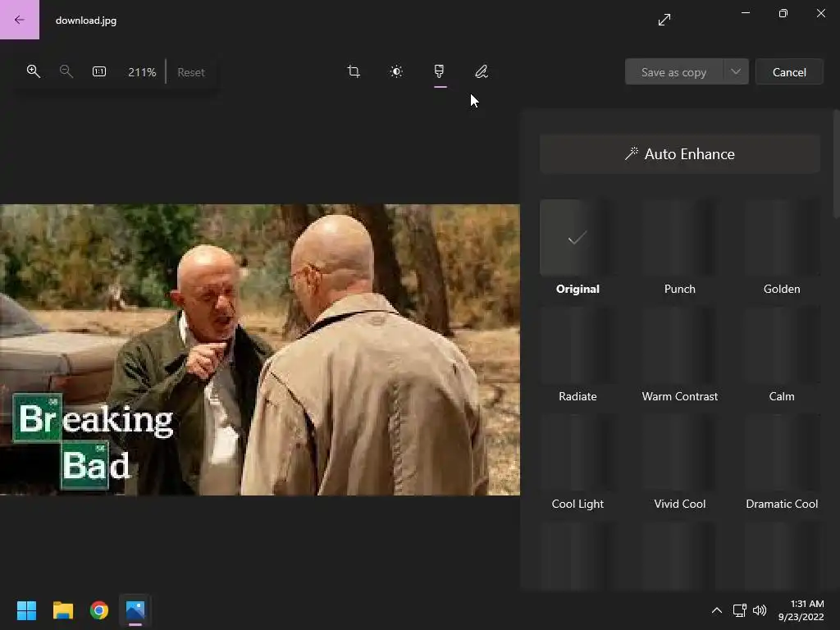
Task: Show hidden system tray icons
Action: tap(717, 610)
